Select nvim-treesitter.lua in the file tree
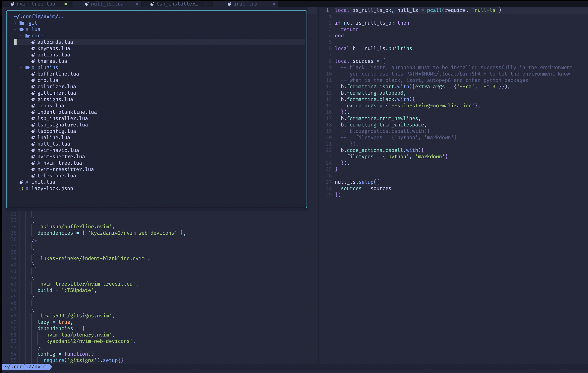 pos(65,169)
